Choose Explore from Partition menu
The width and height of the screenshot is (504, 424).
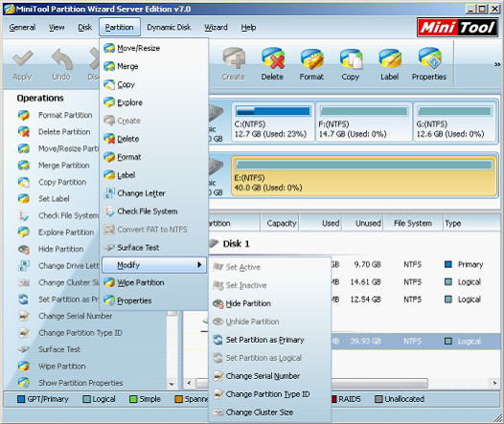coord(154,102)
